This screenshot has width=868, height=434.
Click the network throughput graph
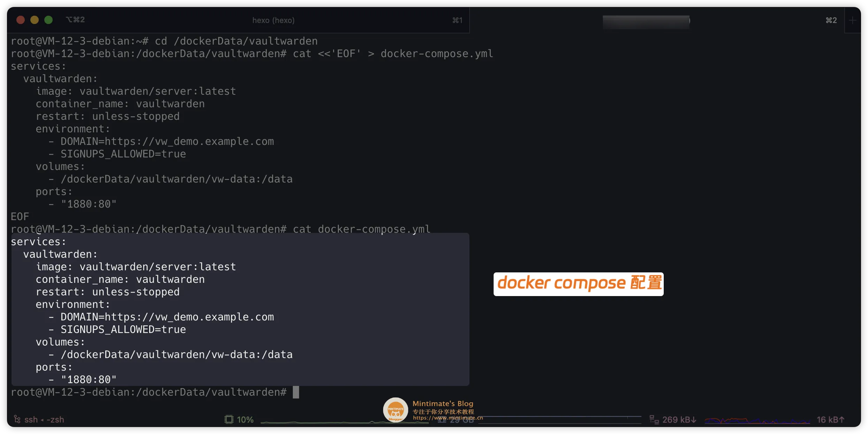click(757, 420)
